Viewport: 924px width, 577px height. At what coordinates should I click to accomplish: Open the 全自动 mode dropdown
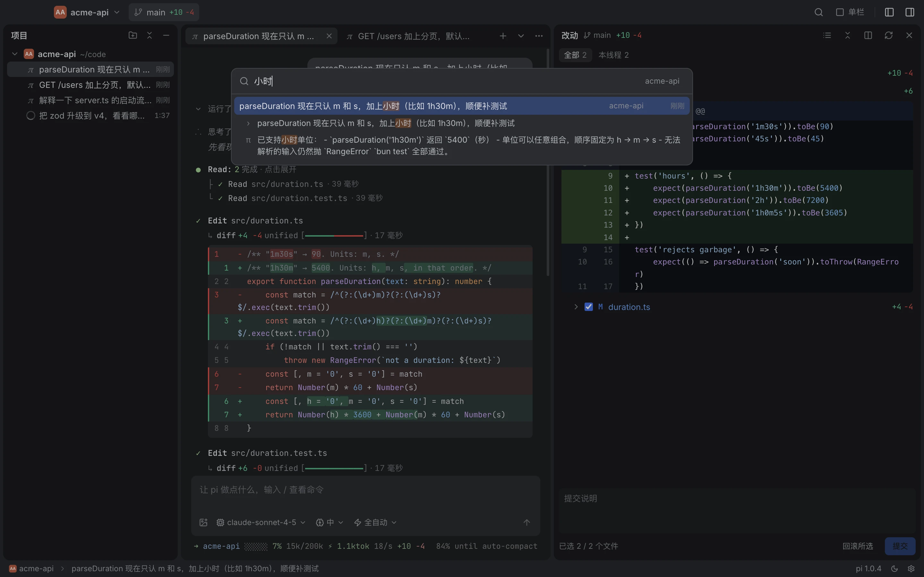[375, 523]
